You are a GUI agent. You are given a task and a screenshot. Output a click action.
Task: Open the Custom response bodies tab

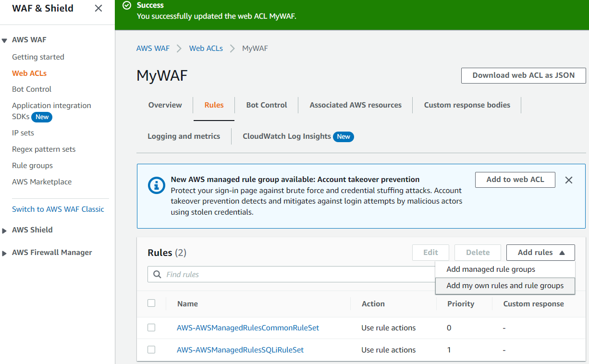(x=467, y=105)
